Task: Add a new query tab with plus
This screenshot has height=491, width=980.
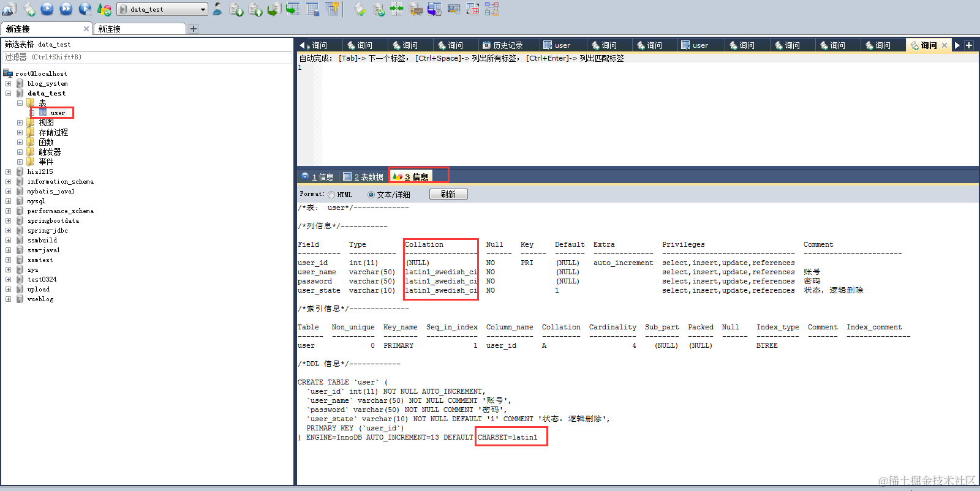Action: [969, 45]
